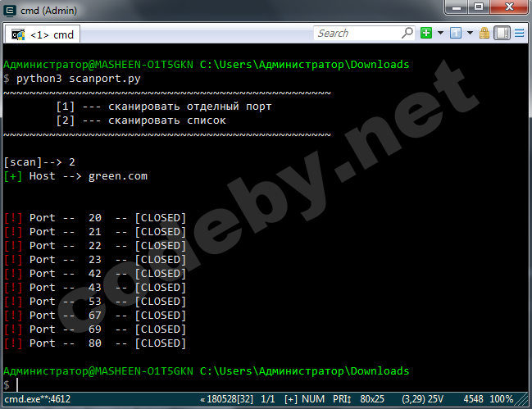Click the Port 69 CLOSED line

tap(95, 329)
